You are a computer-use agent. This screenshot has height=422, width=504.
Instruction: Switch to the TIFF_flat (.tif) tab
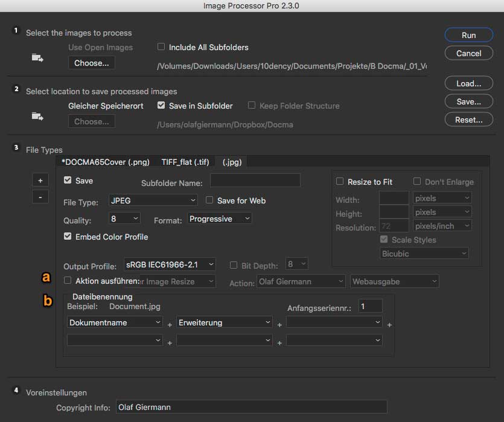coord(185,162)
